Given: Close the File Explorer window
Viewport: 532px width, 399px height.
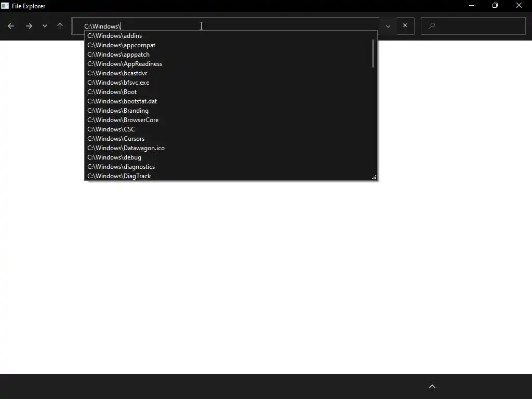Looking at the screenshot, I should 519,6.
